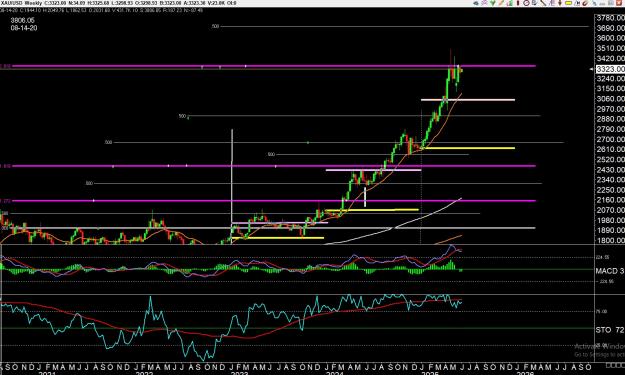Image resolution: width=625 pixels, height=375 pixels.
Task: Click the XAUUSD Weekly title text
Action: (x=21, y=3)
